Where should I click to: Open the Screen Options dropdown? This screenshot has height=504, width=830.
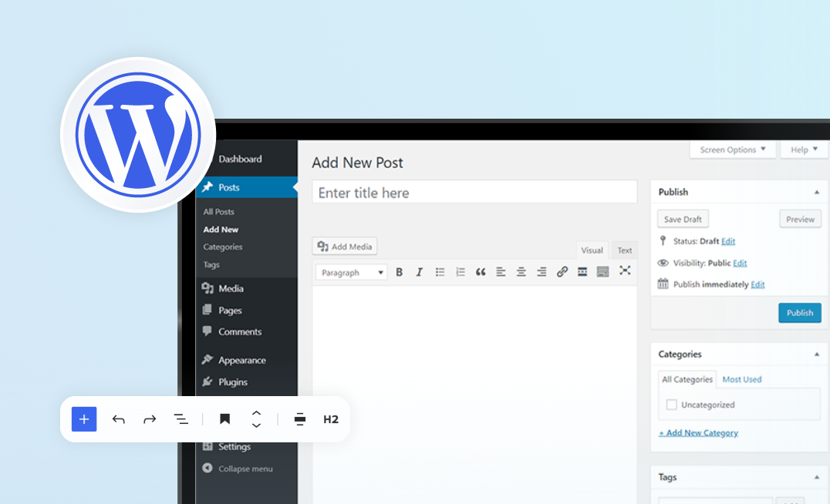pos(731,149)
